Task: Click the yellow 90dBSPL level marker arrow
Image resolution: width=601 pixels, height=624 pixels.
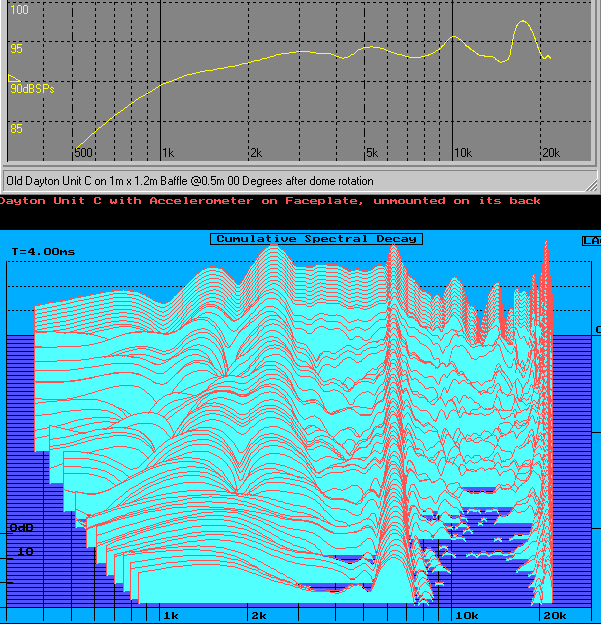Action: click(13, 78)
